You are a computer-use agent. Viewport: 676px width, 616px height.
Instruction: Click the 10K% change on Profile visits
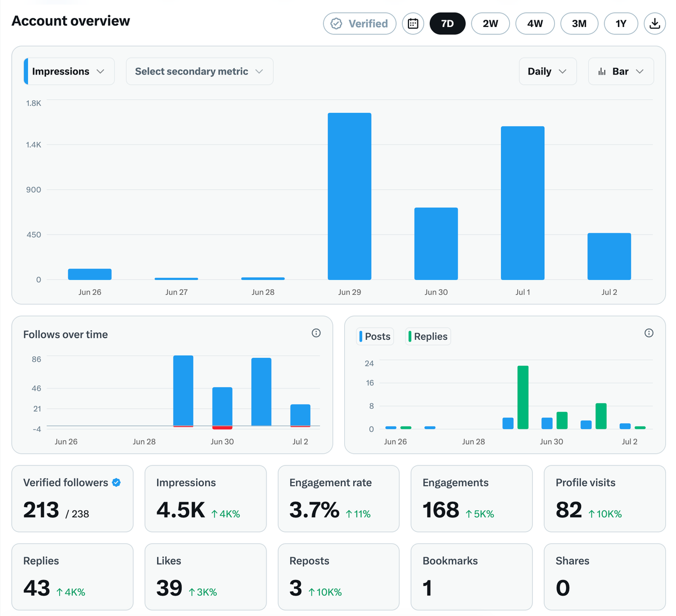[x=605, y=514]
